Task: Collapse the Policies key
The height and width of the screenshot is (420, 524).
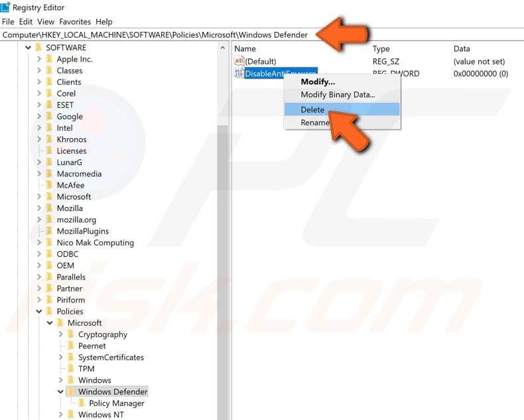Action: pyautogui.click(x=39, y=311)
